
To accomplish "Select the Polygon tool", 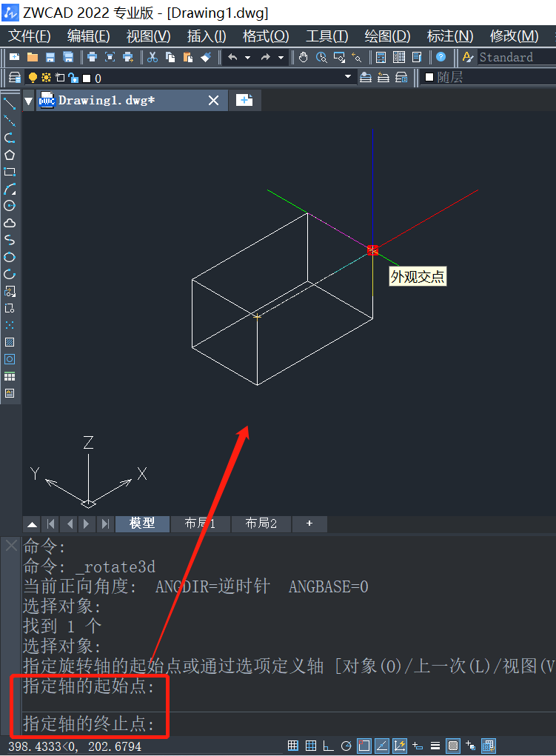I will tap(10, 155).
